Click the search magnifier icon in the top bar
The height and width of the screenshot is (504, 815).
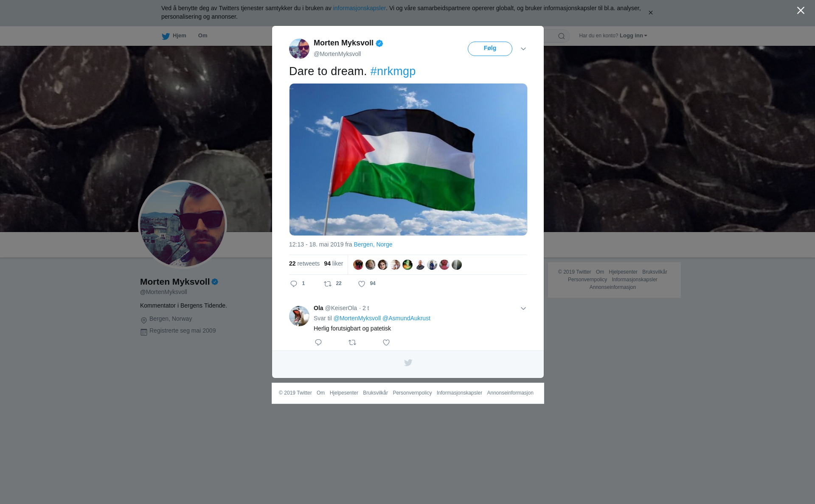coord(562,36)
